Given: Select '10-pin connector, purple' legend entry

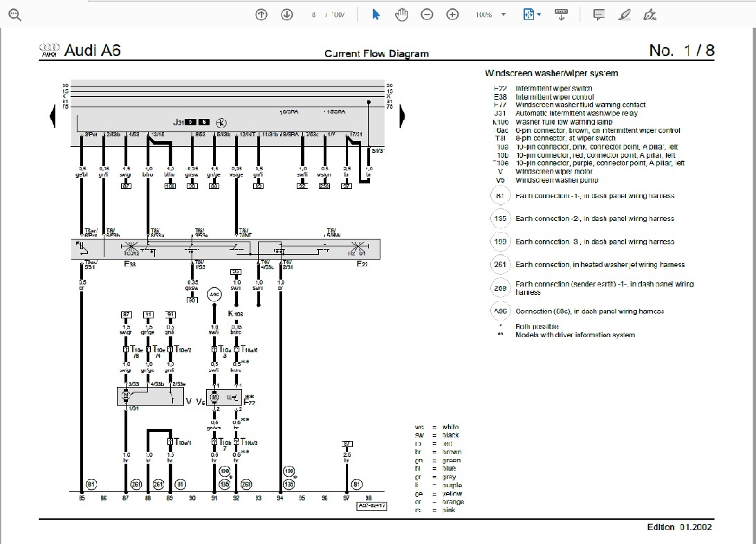Looking at the screenshot, I should [x=600, y=163].
